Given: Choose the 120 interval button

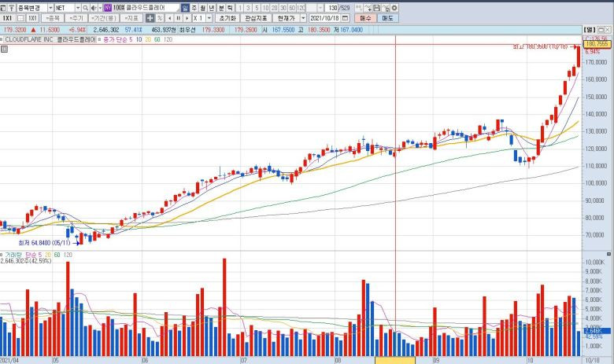Looking at the screenshot, I should pos(301,8).
